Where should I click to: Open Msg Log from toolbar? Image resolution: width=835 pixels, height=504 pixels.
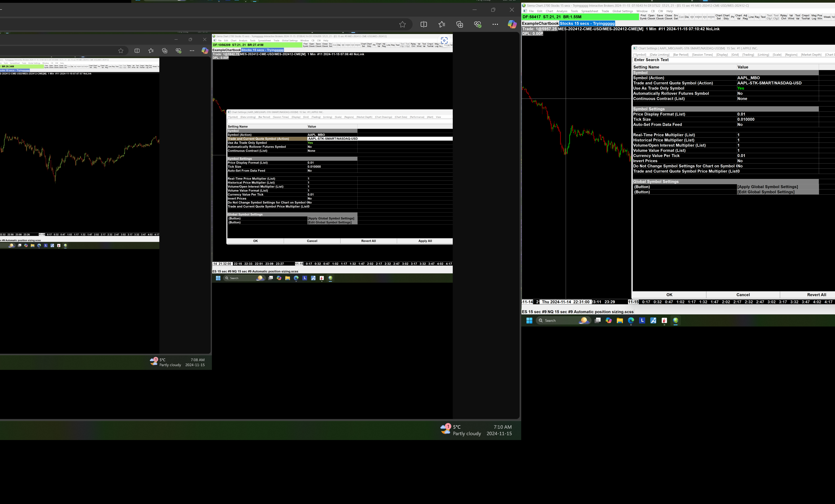tap(814, 17)
